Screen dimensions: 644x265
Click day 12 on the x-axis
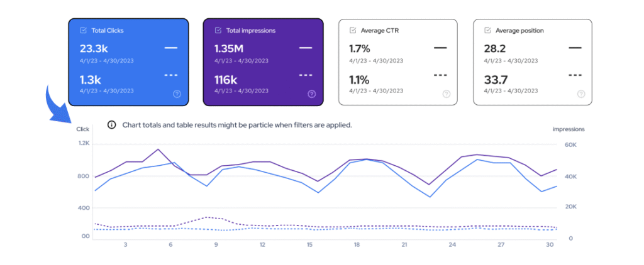(x=262, y=244)
